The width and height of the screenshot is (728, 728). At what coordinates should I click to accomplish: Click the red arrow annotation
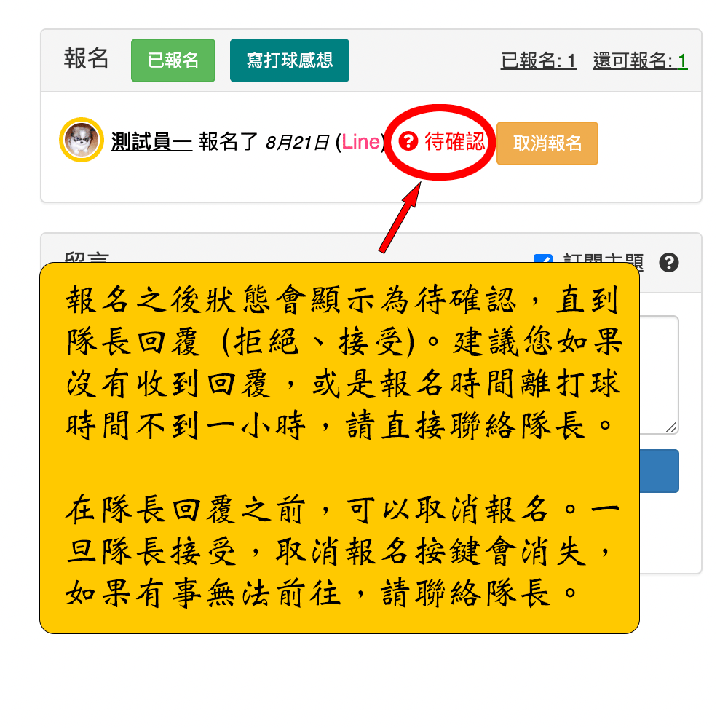coord(400,217)
